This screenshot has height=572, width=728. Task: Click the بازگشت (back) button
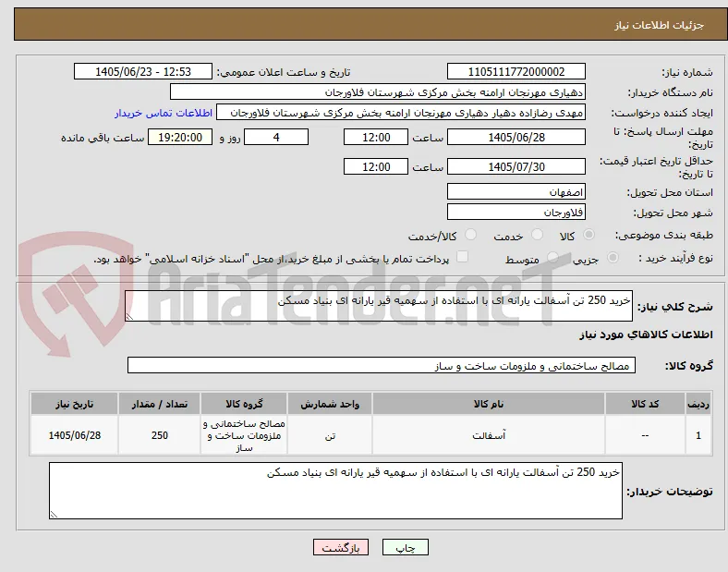341,547
